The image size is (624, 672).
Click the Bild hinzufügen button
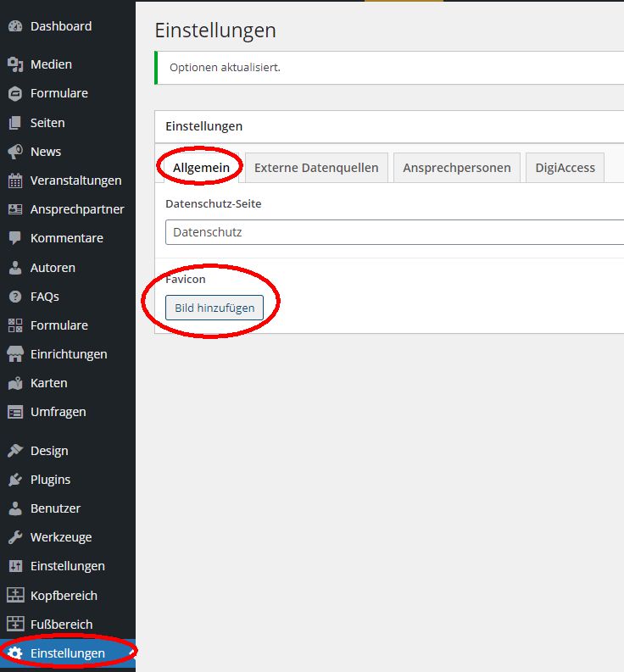[x=214, y=308]
